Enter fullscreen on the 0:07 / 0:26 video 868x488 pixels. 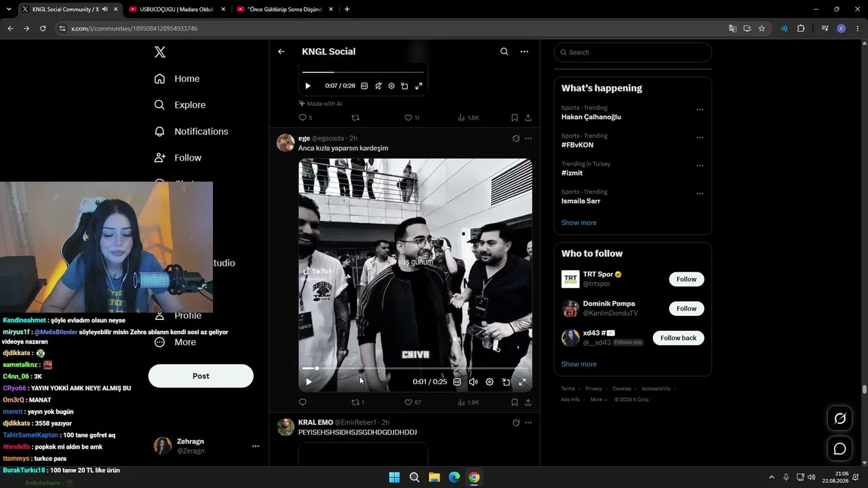tap(418, 86)
